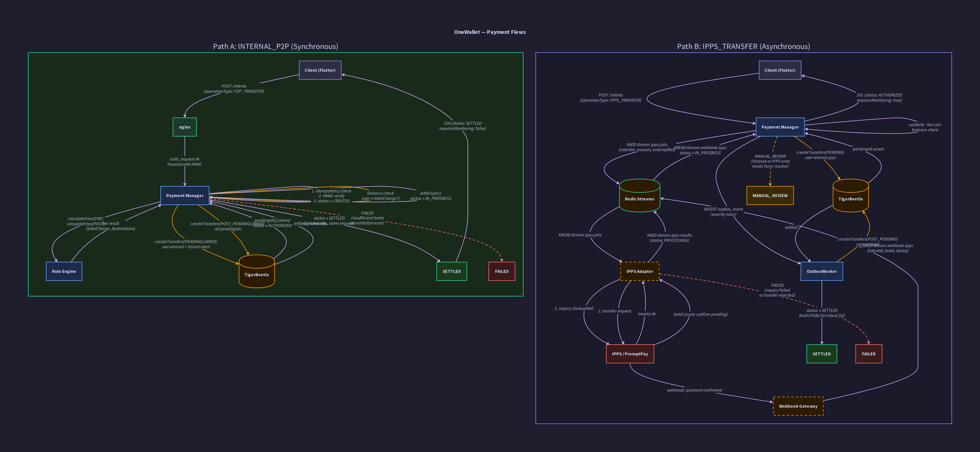Viewport: 980px width, 452px height.
Task: Click the Payment Manager node in Path A
Action: (x=185, y=195)
